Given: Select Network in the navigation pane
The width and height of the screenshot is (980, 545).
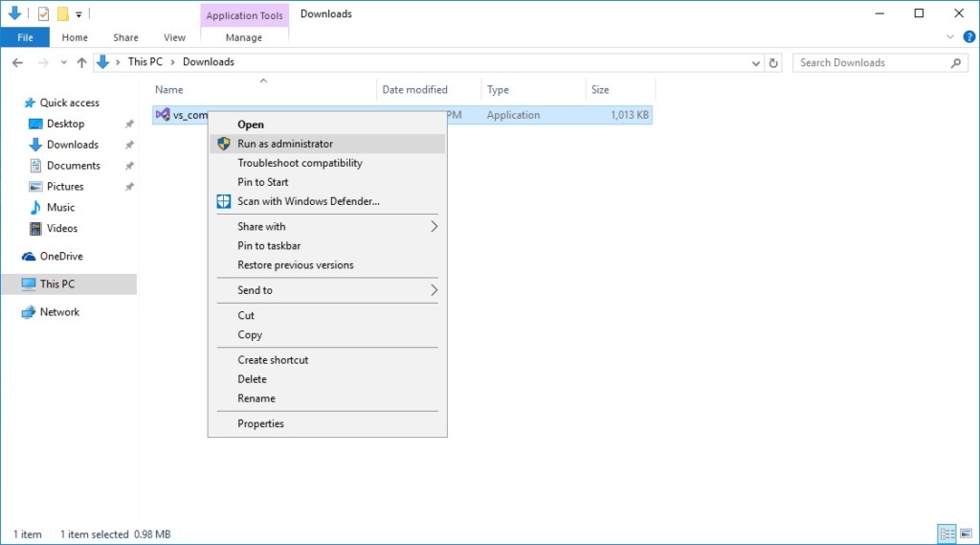Looking at the screenshot, I should point(59,311).
